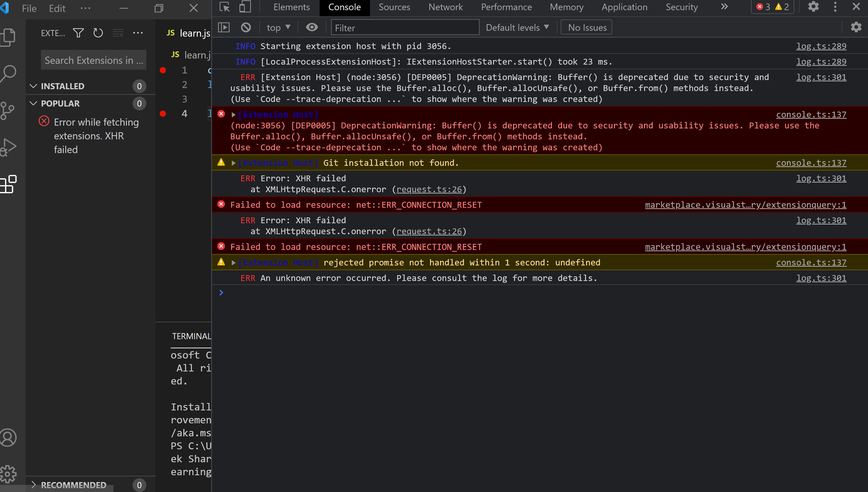Refresh the extensions list

click(x=98, y=33)
